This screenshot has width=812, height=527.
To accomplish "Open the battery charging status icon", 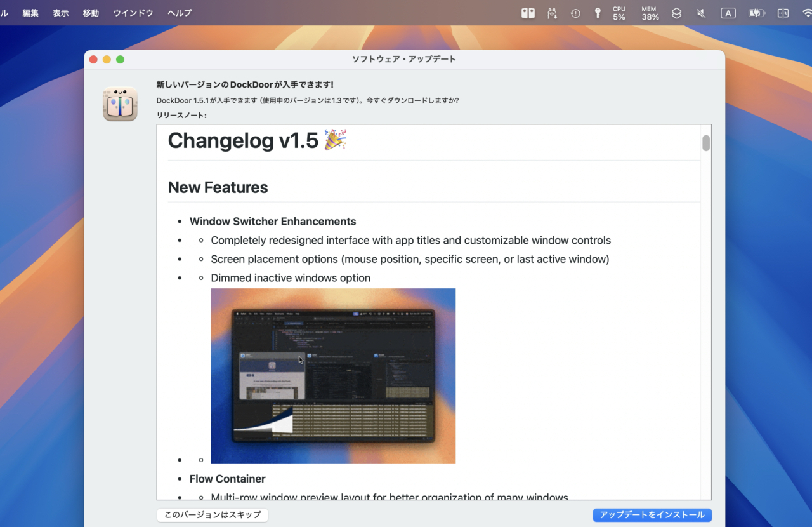I will pyautogui.click(x=757, y=13).
